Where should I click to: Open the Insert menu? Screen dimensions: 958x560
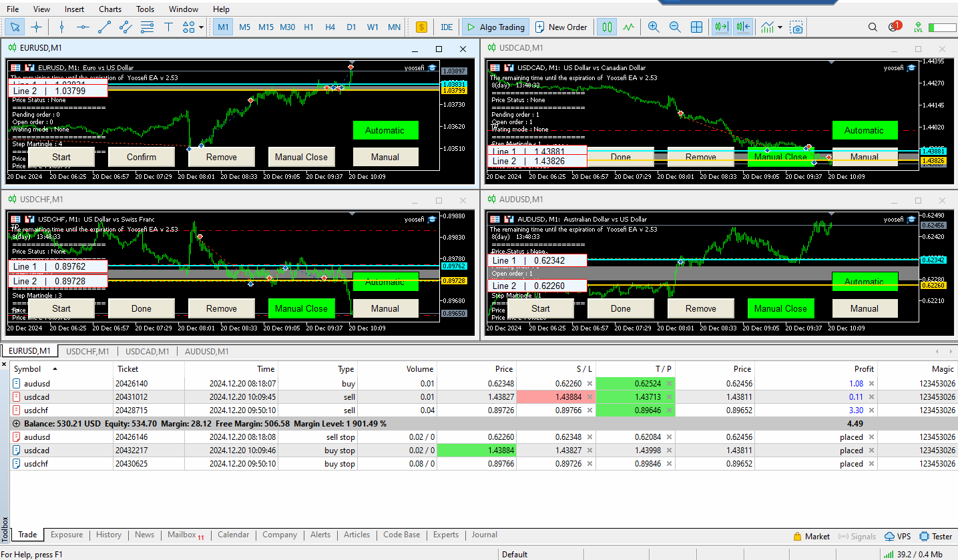click(x=75, y=9)
